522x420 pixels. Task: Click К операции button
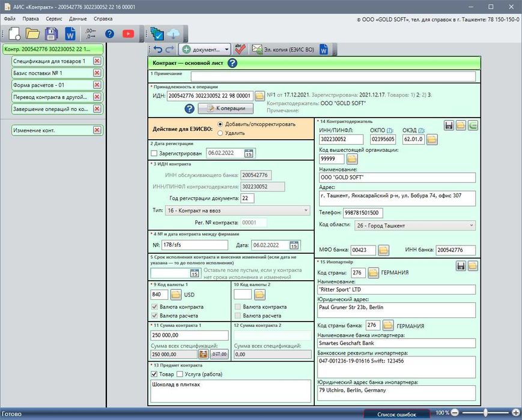pos(225,109)
